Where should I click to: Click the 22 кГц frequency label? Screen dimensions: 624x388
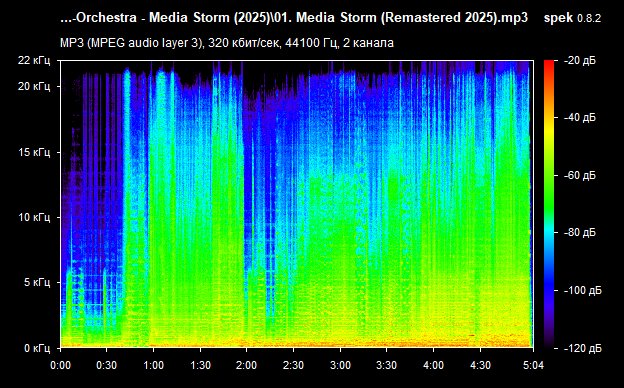point(34,60)
